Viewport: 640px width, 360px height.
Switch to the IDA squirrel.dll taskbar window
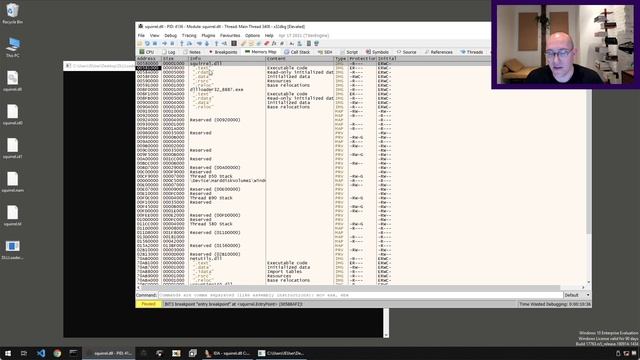point(227,353)
